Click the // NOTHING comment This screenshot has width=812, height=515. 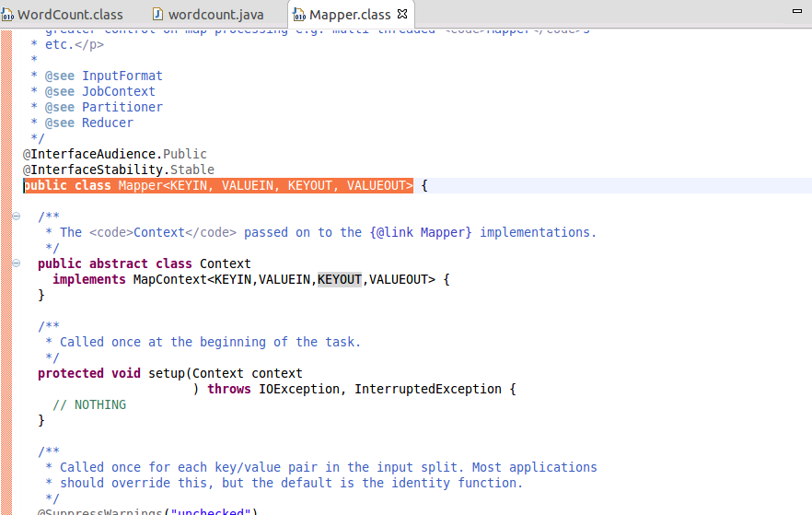pyautogui.click(x=89, y=404)
